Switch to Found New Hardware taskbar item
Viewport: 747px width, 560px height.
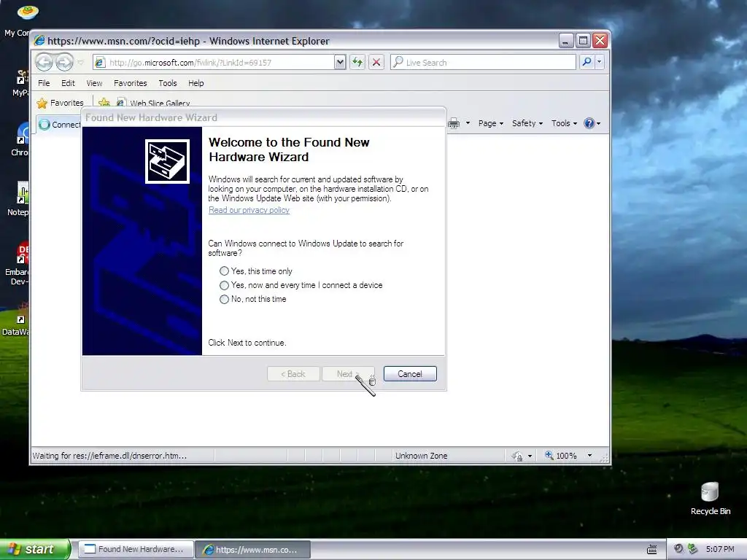tap(136, 549)
